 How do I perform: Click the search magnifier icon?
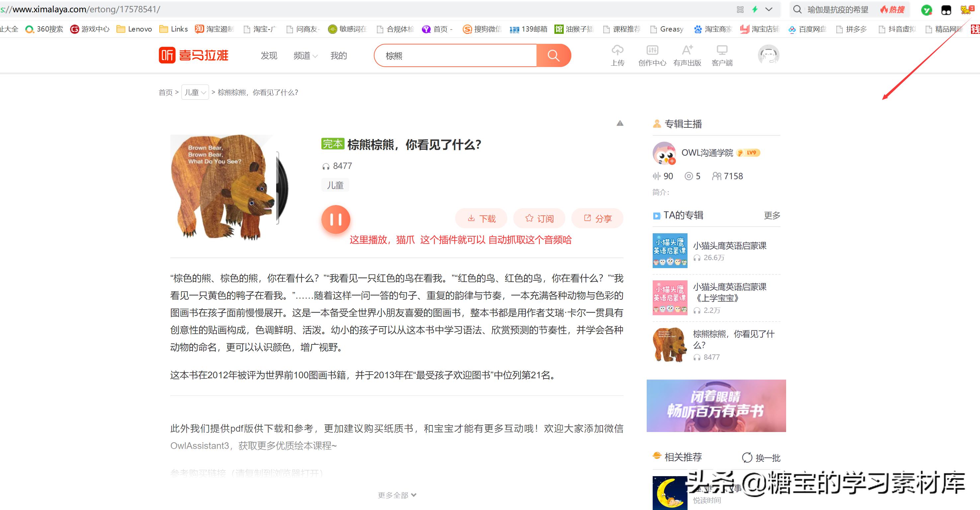pos(553,55)
